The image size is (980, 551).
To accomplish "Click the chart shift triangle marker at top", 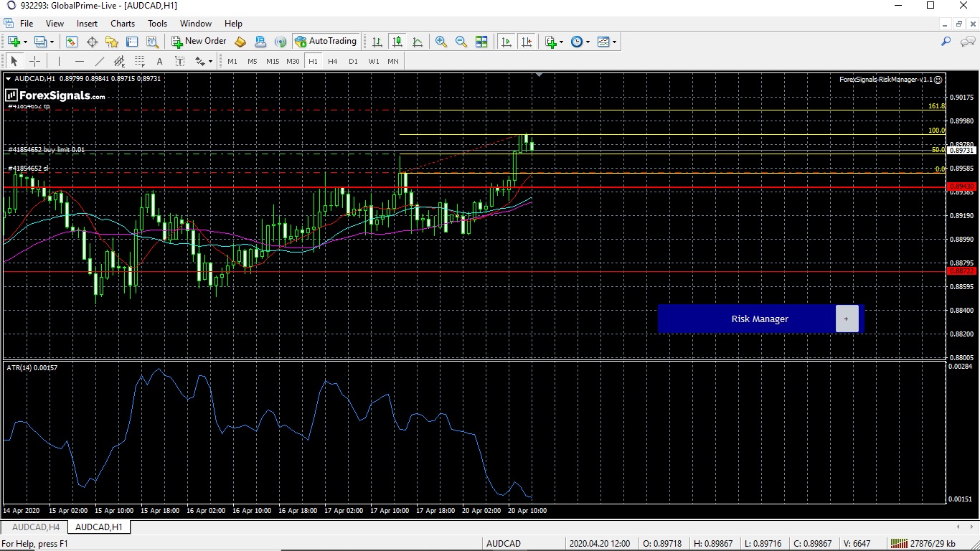I will point(540,75).
